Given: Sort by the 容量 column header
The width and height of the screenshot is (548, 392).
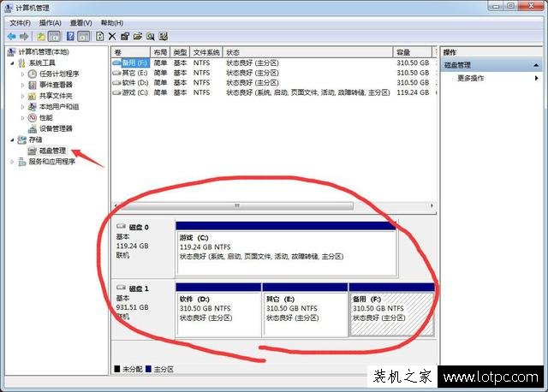Looking at the screenshot, I should pyautogui.click(x=413, y=52).
